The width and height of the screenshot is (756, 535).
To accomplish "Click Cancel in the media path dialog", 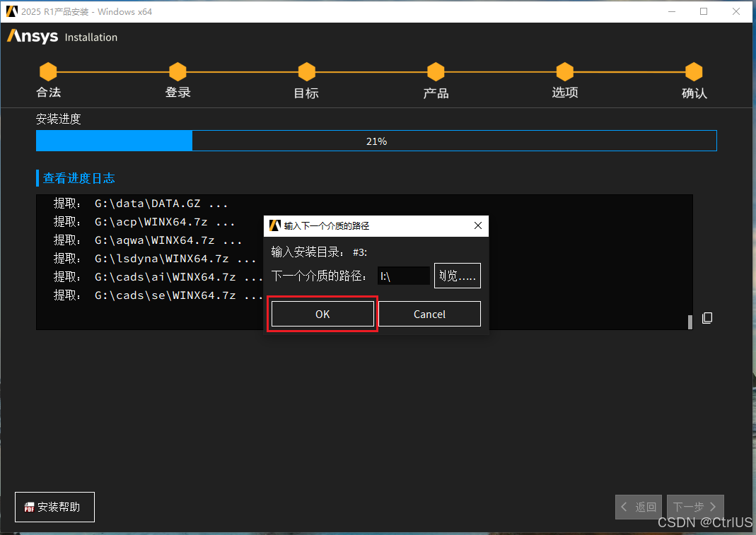I will (429, 314).
